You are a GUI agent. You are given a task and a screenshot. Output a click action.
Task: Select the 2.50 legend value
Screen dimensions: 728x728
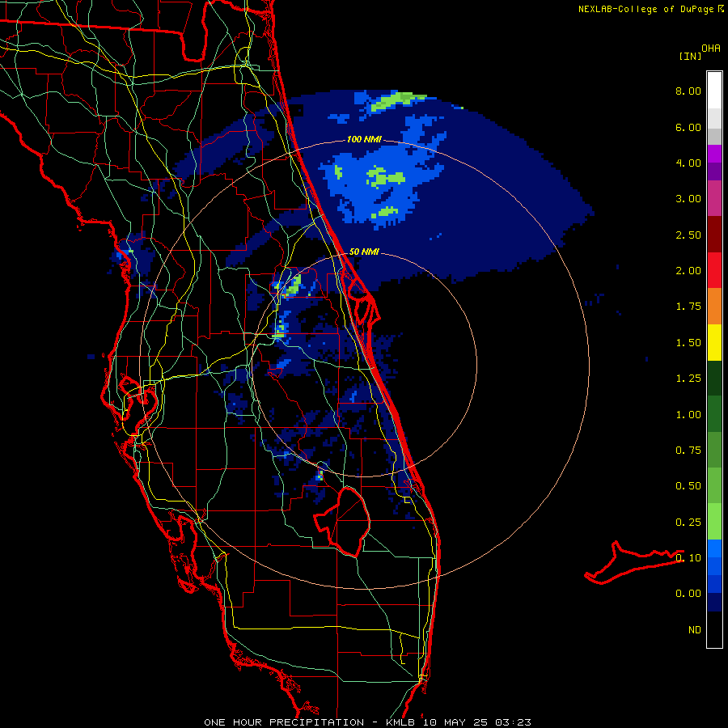[x=688, y=235]
